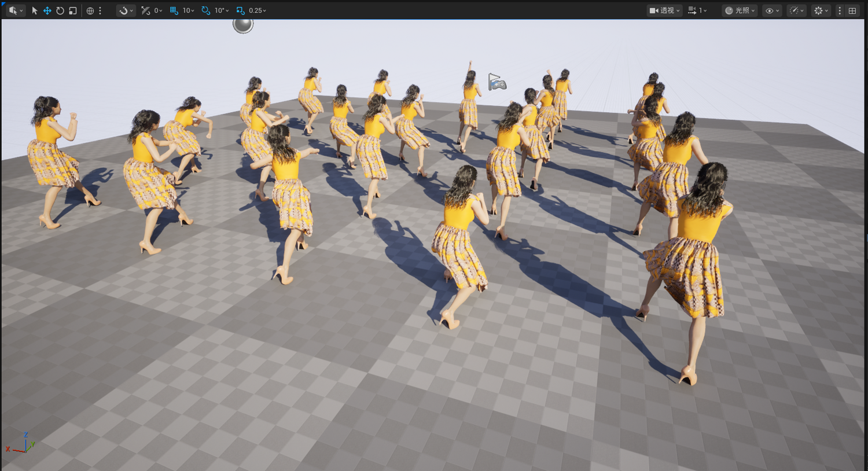Activate the Rotate tool
The image size is (868, 471).
click(60, 10)
